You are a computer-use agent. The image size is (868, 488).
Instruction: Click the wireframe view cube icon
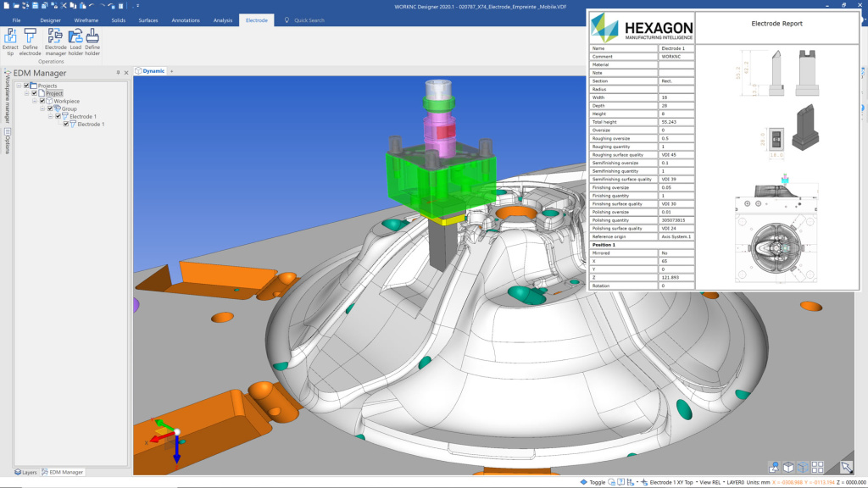803,466
